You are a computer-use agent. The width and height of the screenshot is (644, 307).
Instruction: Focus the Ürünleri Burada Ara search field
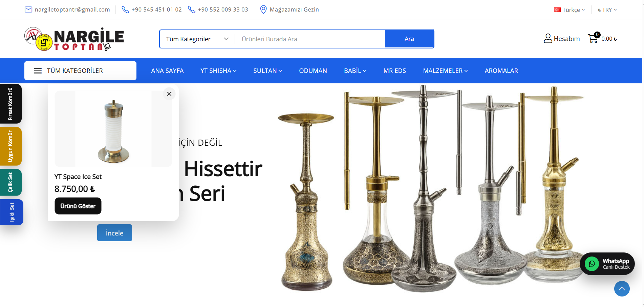coord(310,39)
